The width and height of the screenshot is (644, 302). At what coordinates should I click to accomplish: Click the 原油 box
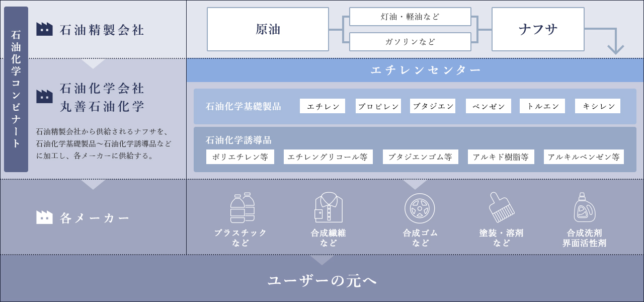pyautogui.click(x=268, y=29)
